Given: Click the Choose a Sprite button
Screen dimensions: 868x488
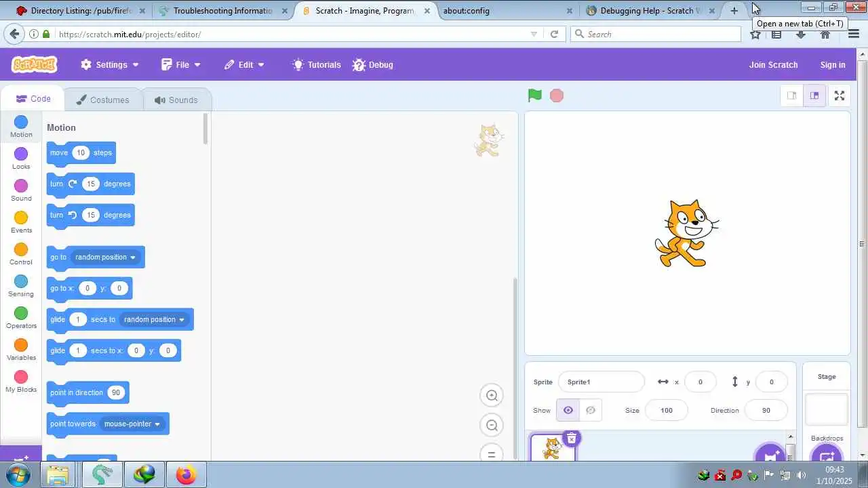Looking at the screenshot, I should [770, 453].
